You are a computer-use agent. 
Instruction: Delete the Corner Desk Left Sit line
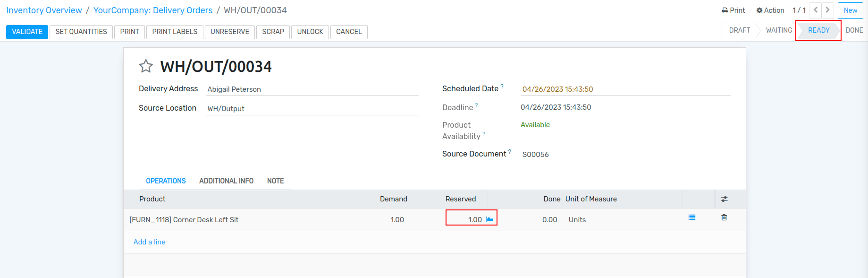(x=724, y=217)
